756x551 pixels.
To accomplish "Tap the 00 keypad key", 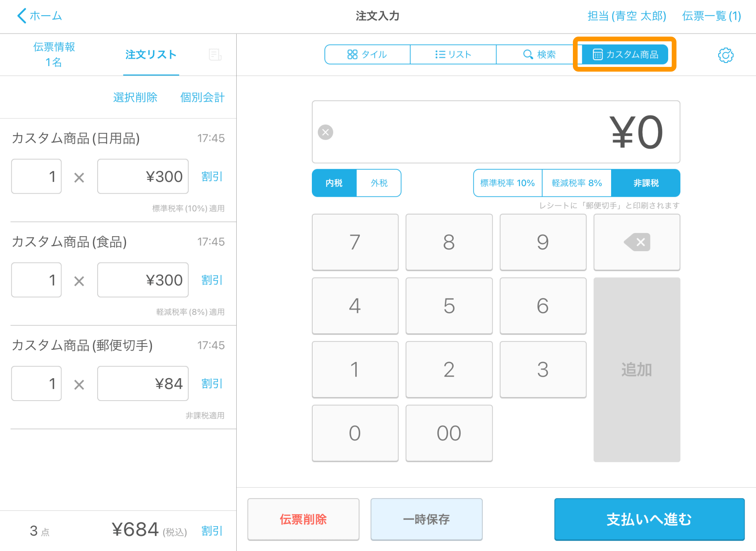I will pyautogui.click(x=449, y=433).
